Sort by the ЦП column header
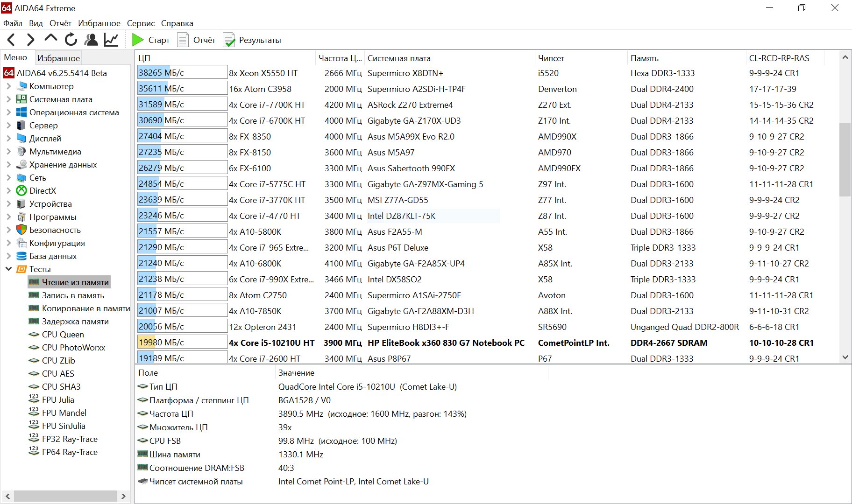Viewport: 852px width, 504px height. pyautogui.click(x=225, y=58)
